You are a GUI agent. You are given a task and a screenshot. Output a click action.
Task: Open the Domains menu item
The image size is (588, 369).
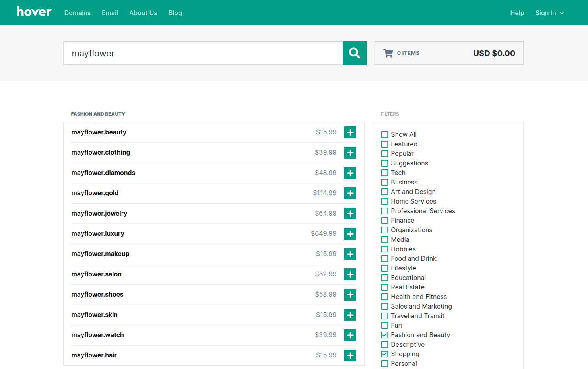(x=78, y=13)
